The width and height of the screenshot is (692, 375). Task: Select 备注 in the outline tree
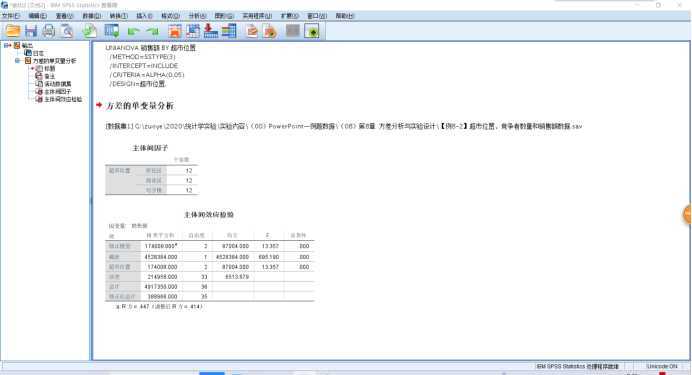(x=50, y=76)
